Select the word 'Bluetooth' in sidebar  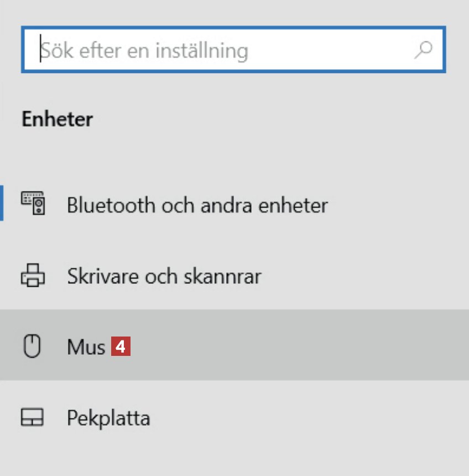coord(111,205)
